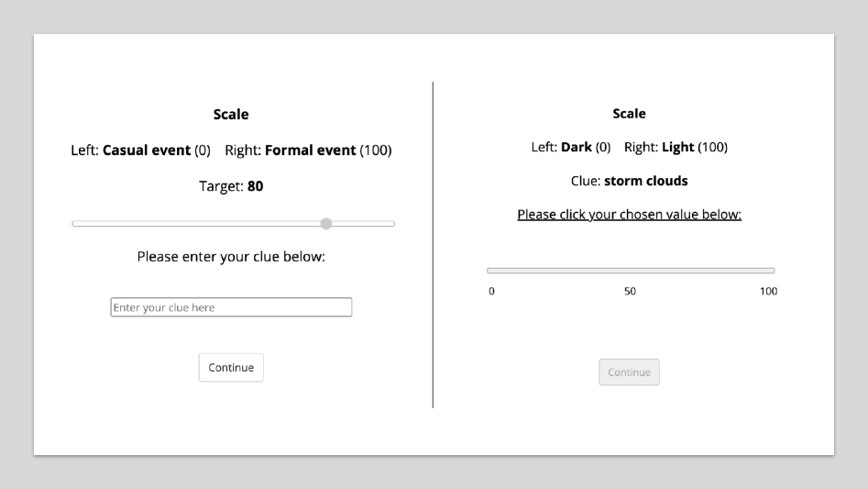868x489 pixels.
Task: Click the clue text input field
Action: (x=231, y=307)
